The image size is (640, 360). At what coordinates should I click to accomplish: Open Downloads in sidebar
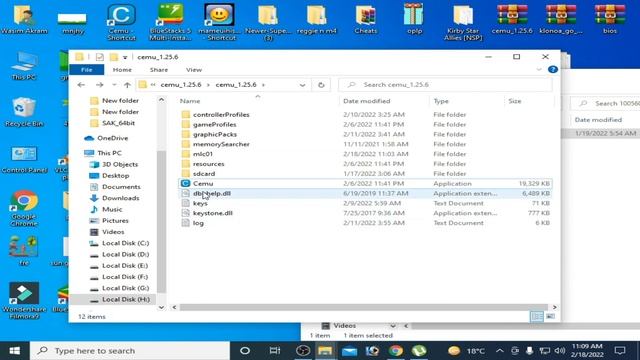coord(120,198)
